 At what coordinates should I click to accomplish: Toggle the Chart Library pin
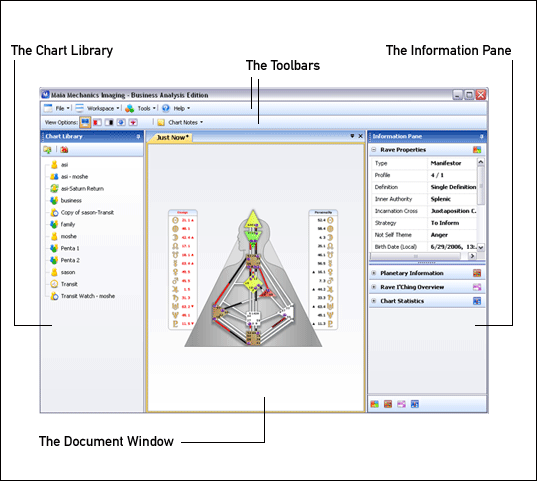138,137
